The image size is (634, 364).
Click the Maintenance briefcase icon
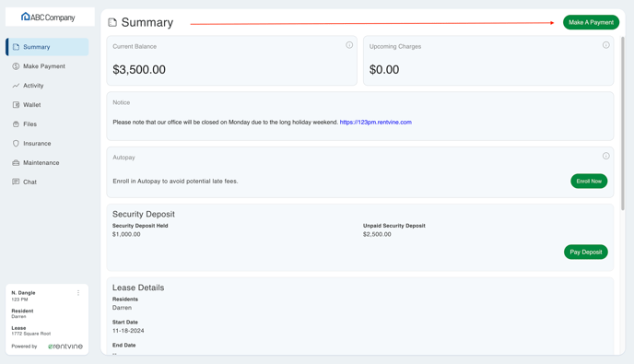tap(16, 162)
